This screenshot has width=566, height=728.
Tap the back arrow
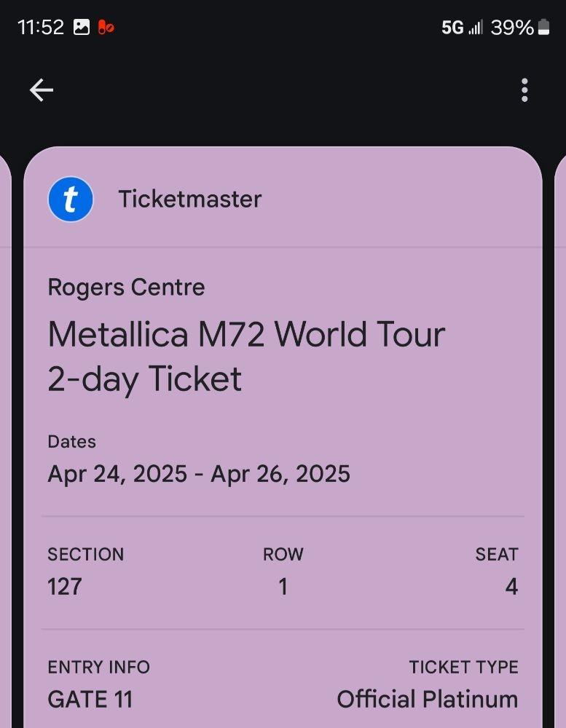click(42, 90)
